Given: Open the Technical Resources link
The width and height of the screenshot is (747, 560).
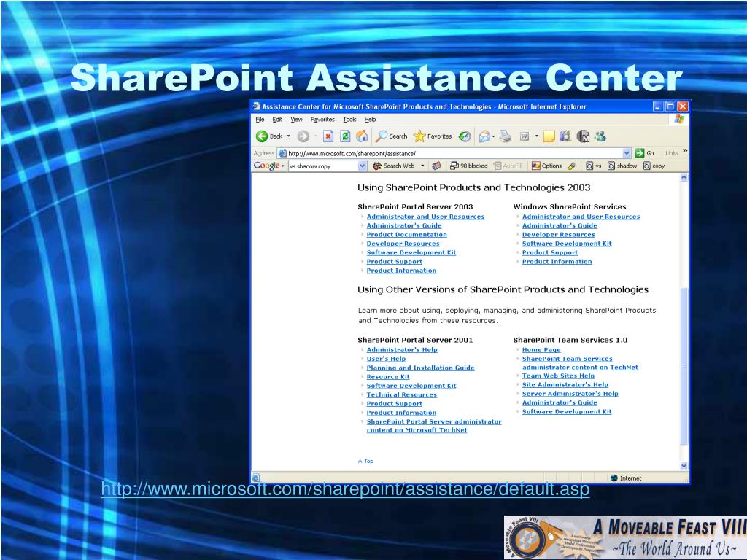Looking at the screenshot, I should point(402,394).
